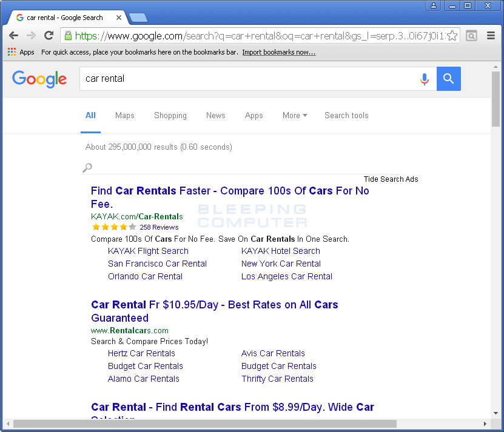Click the vertical scrollbar down arrow
The height and width of the screenshot is (432, 504).
[496, 413]
